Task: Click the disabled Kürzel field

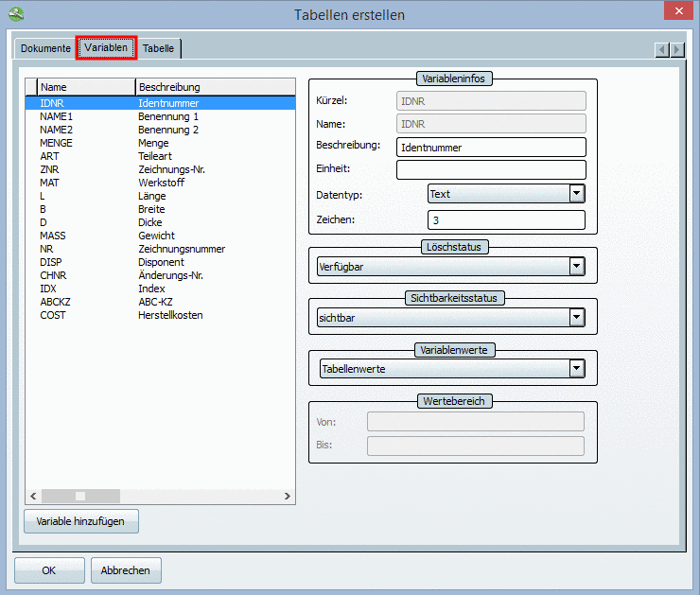Action: click(491, 101)
